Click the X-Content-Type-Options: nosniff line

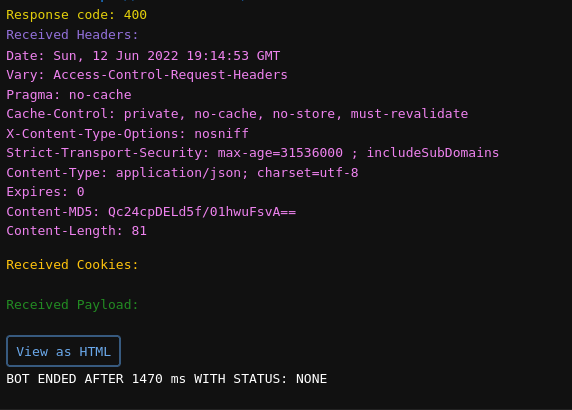[x=127, y=134]
